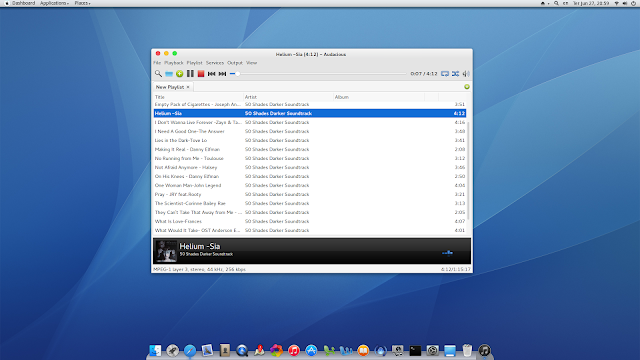Screen dimensions: 640x360
Task: Toggle repeat mode in the toolbar
Action: (445, 74)
